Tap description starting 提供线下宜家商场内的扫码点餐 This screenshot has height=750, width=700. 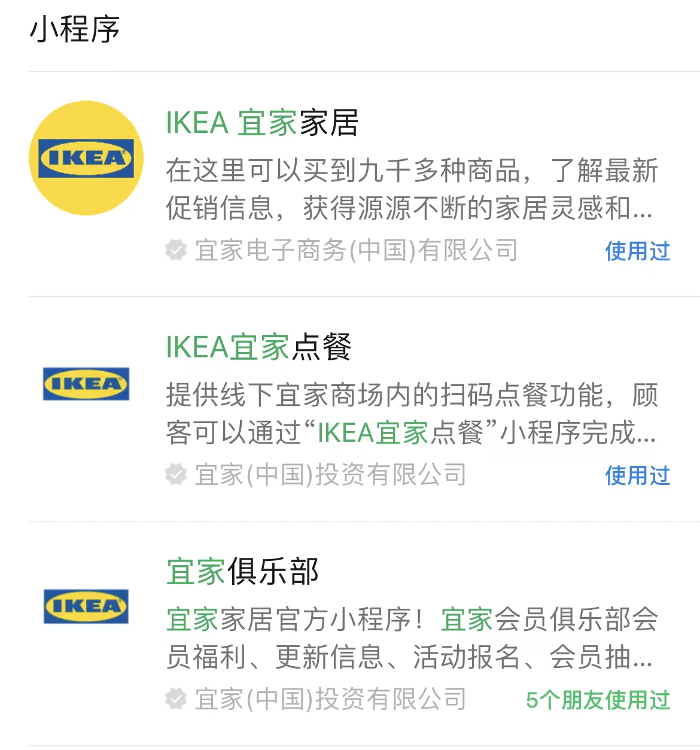412,414
